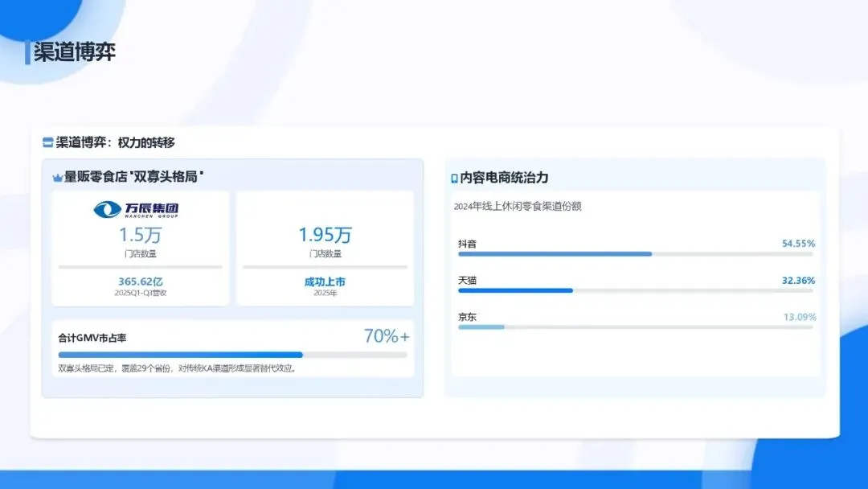This screenshot has height=489, width=868.
Task: Click the 合计GMV市占率 label
Action: click(92, 338)
